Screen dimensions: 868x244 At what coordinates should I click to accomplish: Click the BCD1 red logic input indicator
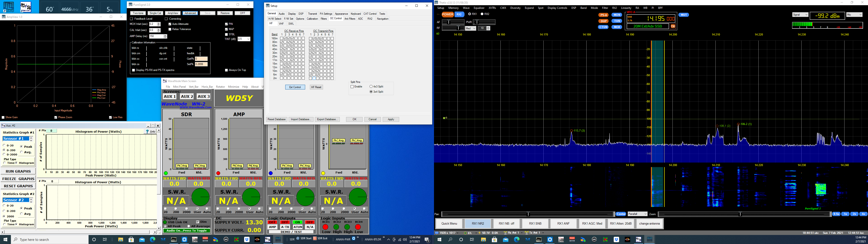pos(325,227)
